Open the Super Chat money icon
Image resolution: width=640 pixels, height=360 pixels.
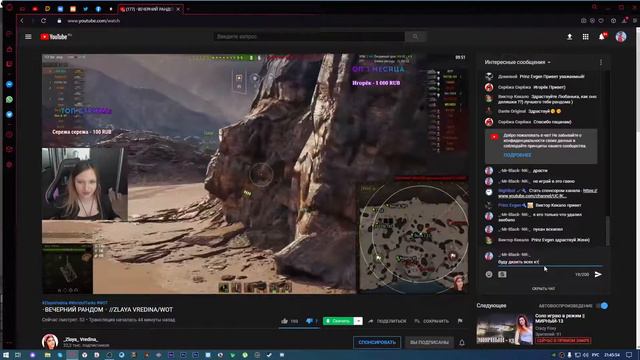[502, 274]
